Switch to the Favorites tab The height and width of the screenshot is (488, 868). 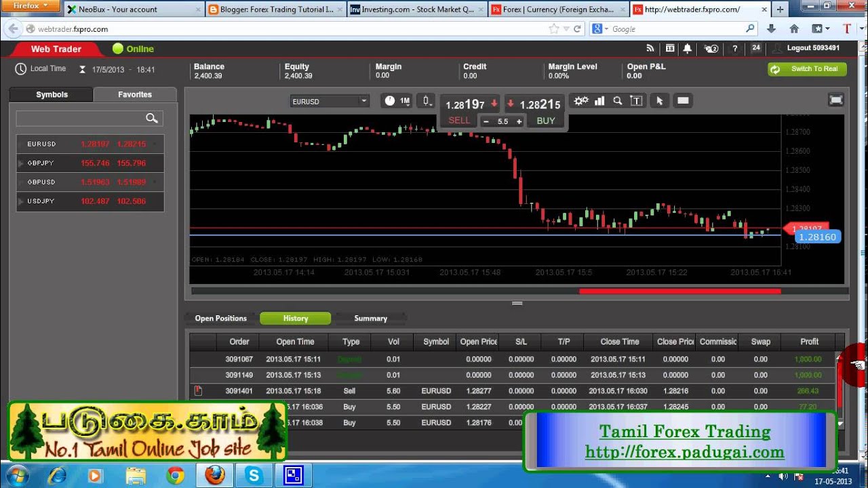[135, 94]
